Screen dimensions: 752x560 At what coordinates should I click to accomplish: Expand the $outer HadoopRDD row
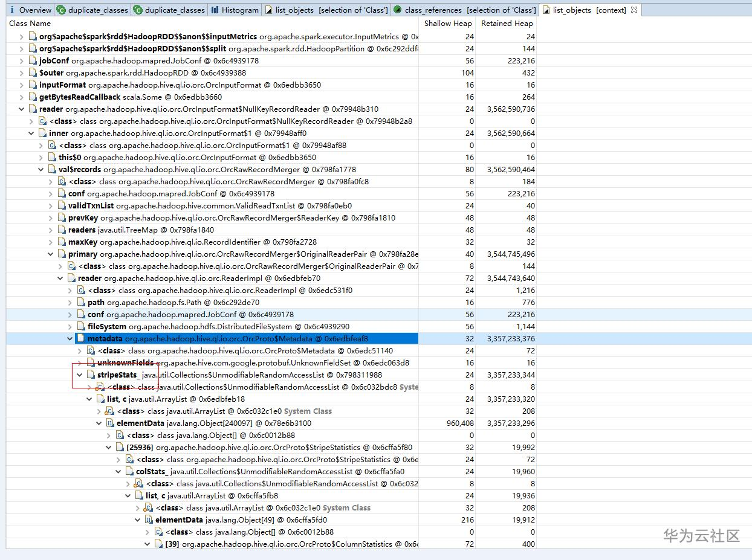22,72
